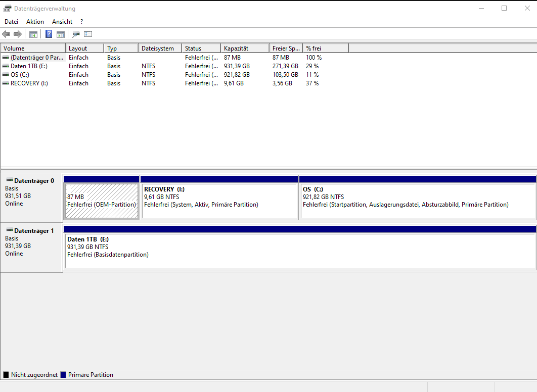Select the 87 MB OEM-Partition block
The image size is (537, 392).
click(102, 201)
